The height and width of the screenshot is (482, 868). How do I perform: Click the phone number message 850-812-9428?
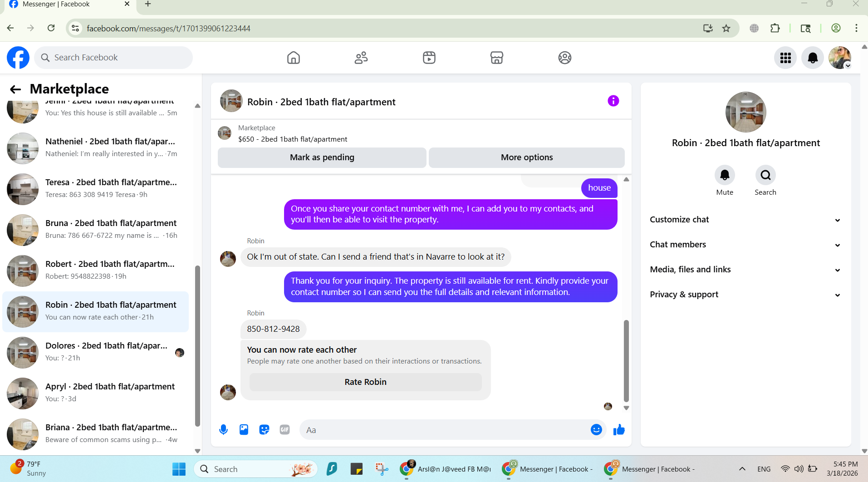pos(273,329)
